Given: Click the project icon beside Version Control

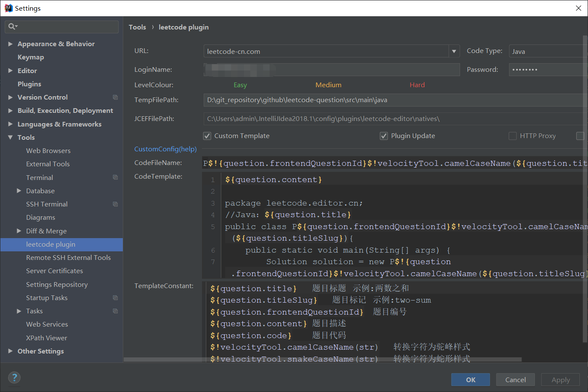Looking at the screenshot, I should [115, 97].
